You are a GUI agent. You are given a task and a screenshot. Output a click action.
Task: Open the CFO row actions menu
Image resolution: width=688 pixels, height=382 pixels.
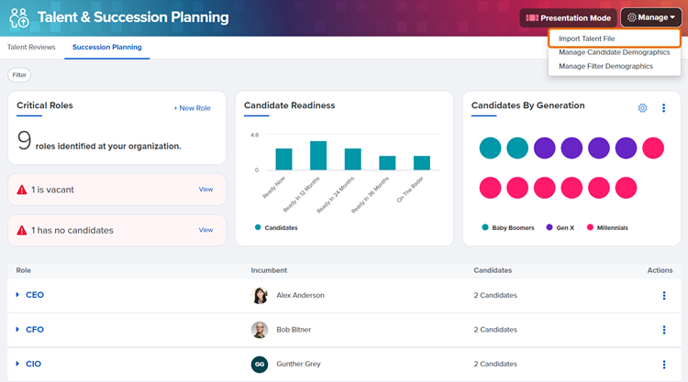click(x=664, y=330)
